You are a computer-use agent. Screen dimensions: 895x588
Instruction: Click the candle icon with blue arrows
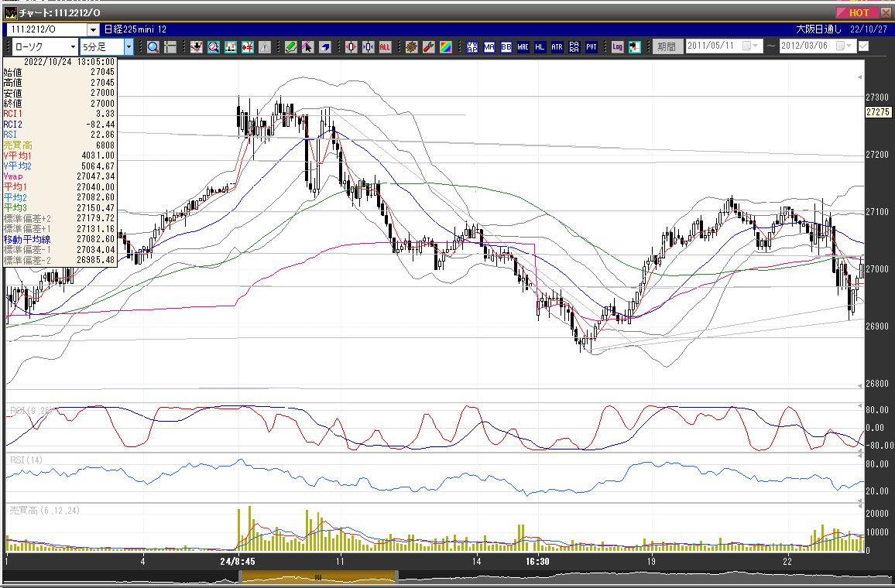pyautogui.click(x=369, y=46)
